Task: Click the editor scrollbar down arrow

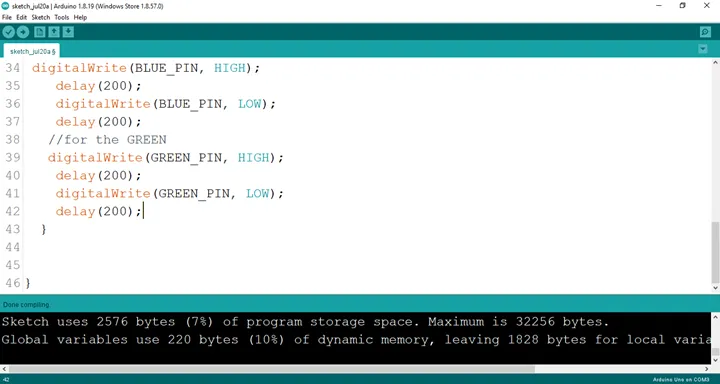Action: click(715, 288)
